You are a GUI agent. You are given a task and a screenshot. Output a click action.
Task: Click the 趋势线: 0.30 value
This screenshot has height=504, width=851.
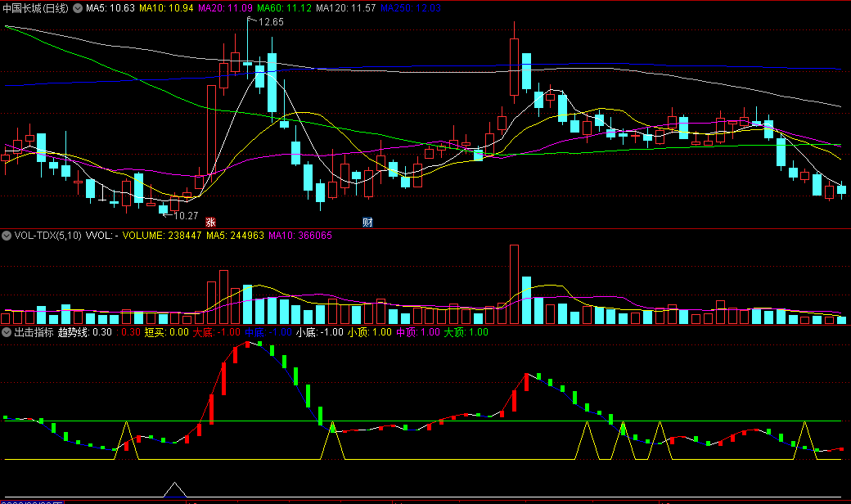pos(84,332)
